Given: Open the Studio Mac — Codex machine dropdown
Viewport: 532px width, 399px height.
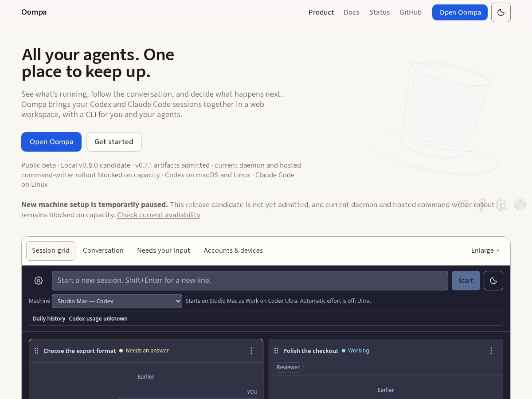Looking at the screenshot, I should 117,301.
